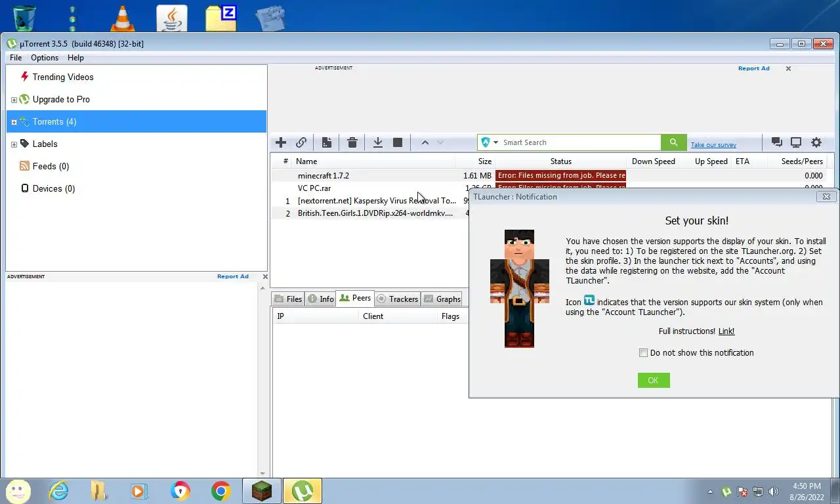Select Devices (0) in sidebar
This screenshot has height=504, width=840.
[54, 188]
